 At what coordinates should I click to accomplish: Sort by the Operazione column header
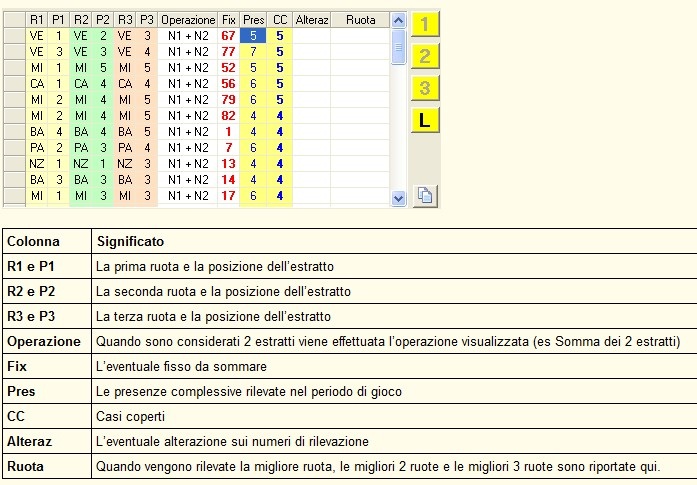(188, 20)
